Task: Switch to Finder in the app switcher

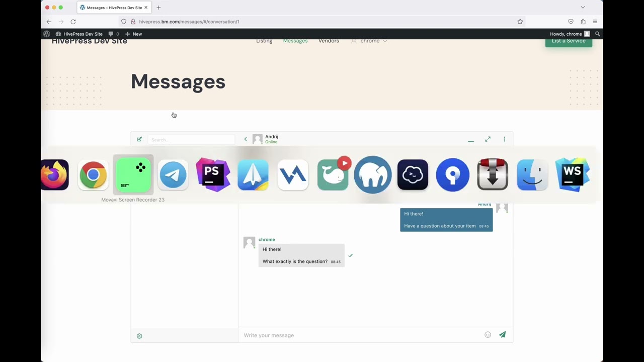Action: tap(532, 175)
